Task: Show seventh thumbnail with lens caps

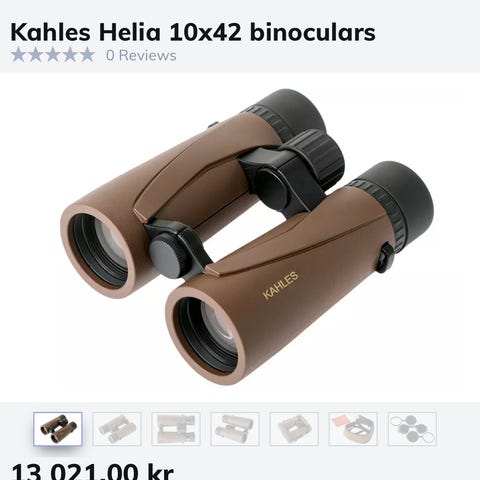Action: point(412,429)
